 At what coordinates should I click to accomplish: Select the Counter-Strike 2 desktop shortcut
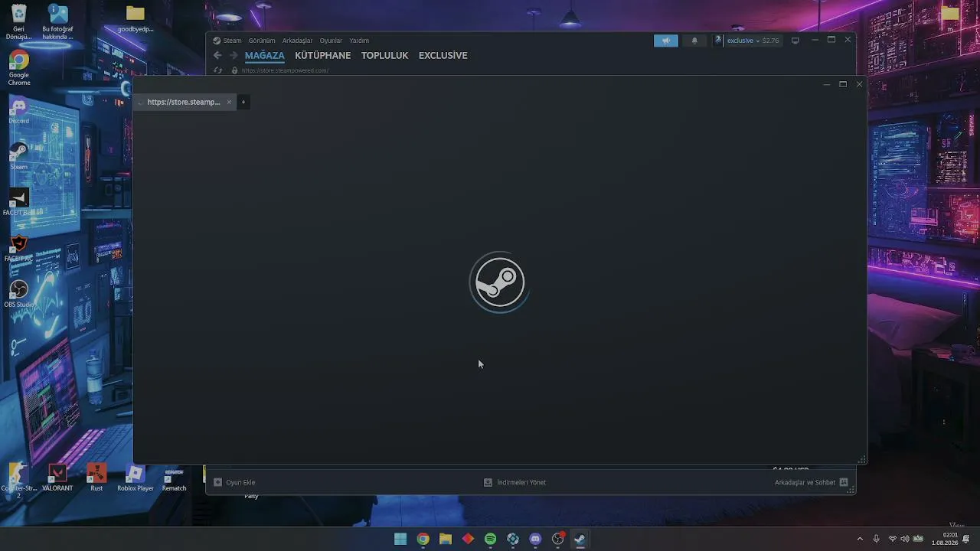click(19, 481)
